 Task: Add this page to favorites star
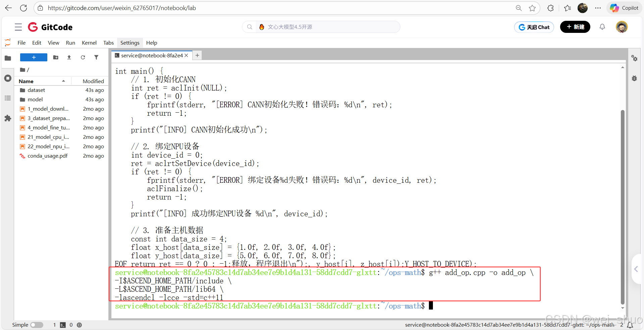(532, 8)
